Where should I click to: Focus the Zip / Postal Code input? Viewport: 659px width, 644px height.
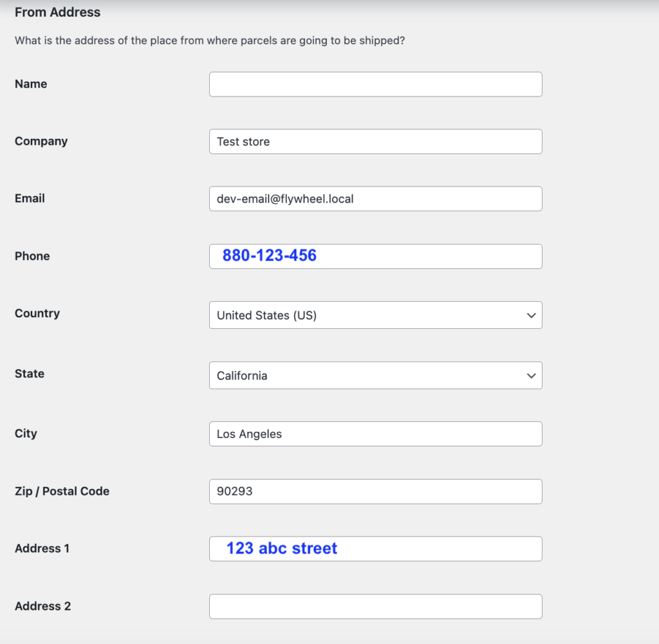click(x=375, y=492)
